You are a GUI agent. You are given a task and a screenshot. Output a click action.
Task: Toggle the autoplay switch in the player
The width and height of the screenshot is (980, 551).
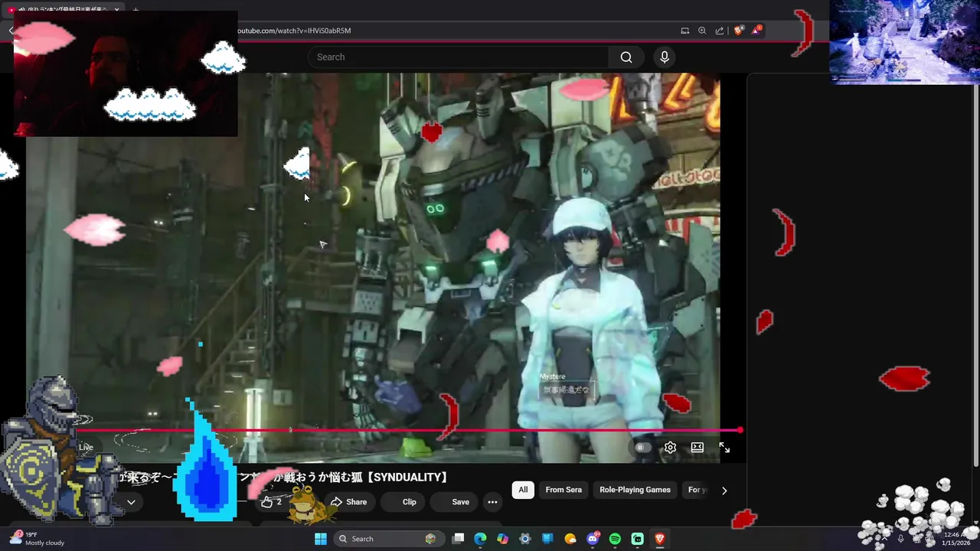point(642,448)
